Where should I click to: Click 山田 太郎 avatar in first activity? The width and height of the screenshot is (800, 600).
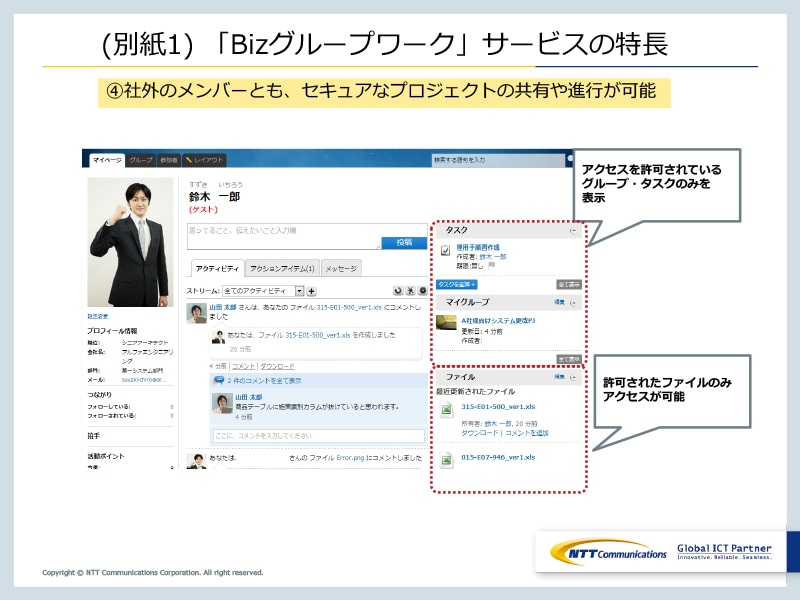[196, 313]
